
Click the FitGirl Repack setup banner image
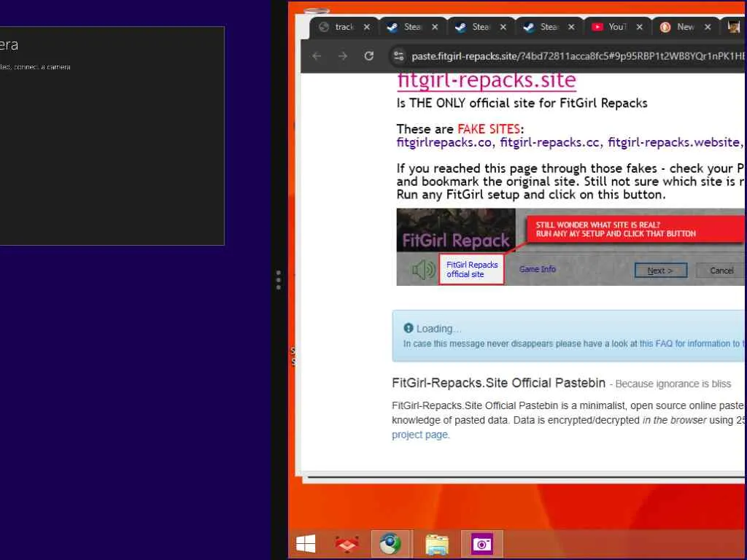[x=570, y=246]
